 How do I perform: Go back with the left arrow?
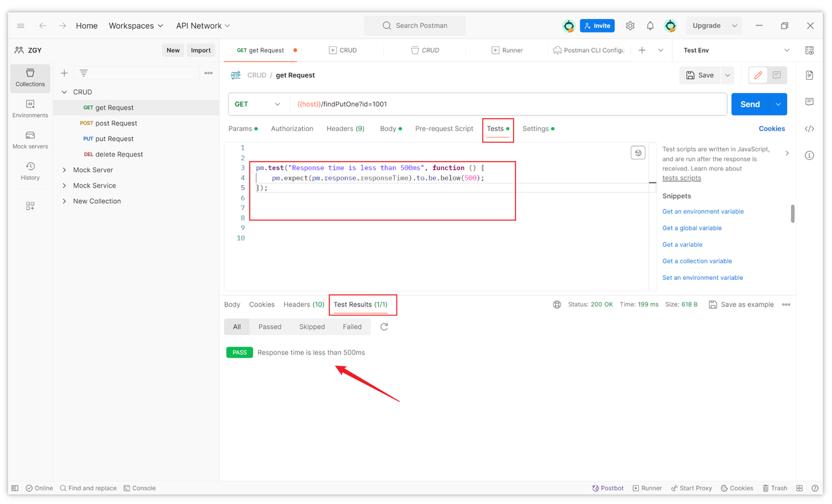point(42,26)
